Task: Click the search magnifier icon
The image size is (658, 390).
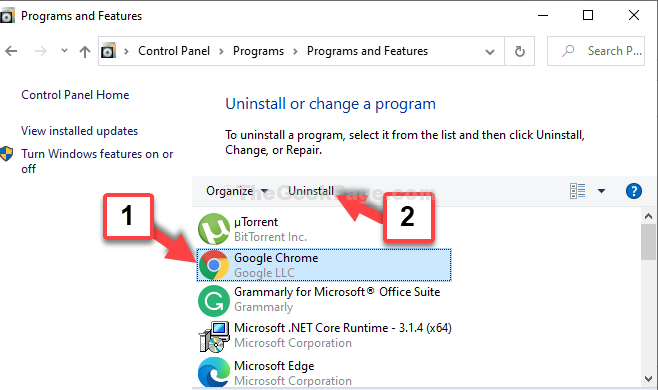Action: pyautogui.click(x=568, y=51)
